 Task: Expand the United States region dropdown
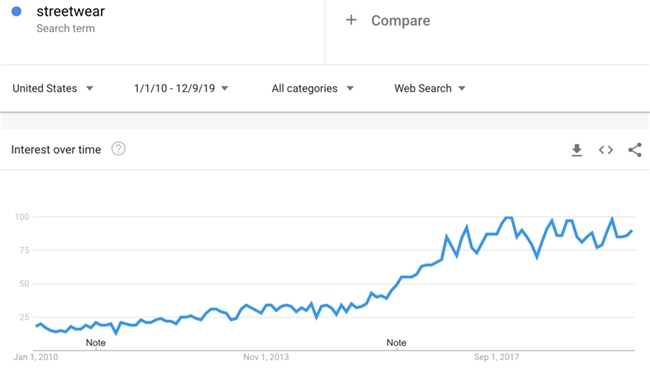coord(53,88)
